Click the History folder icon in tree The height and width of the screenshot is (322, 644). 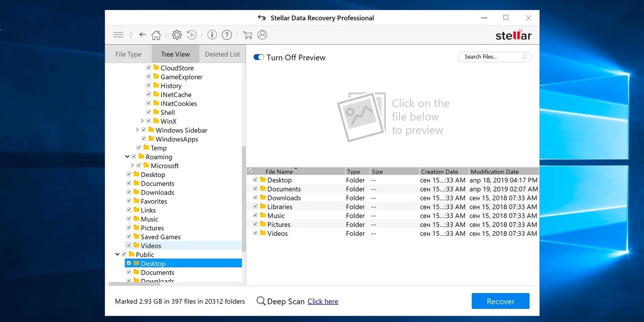tap(156, 85)
